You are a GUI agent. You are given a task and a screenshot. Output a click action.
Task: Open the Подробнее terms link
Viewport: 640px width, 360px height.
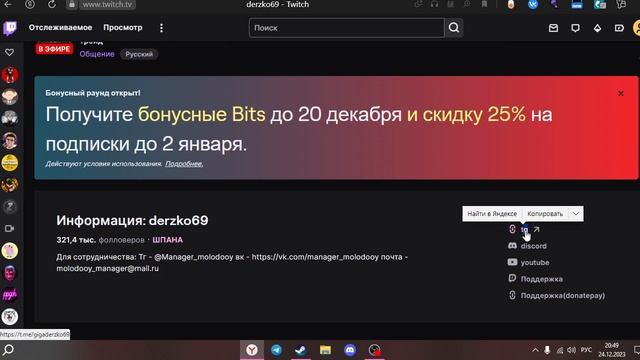pyautogui.click(x=184, y=164)
